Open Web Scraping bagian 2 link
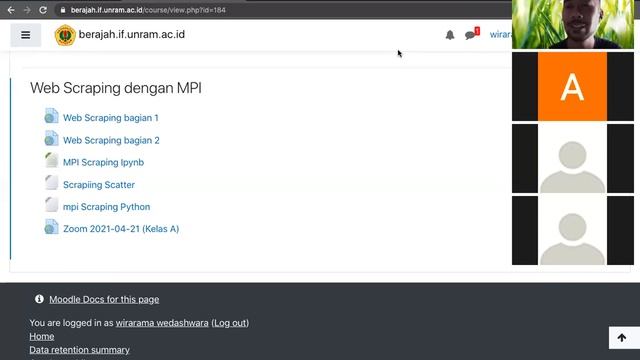The width and height of the screenshot is (640, 360). [x=111, y=140]
